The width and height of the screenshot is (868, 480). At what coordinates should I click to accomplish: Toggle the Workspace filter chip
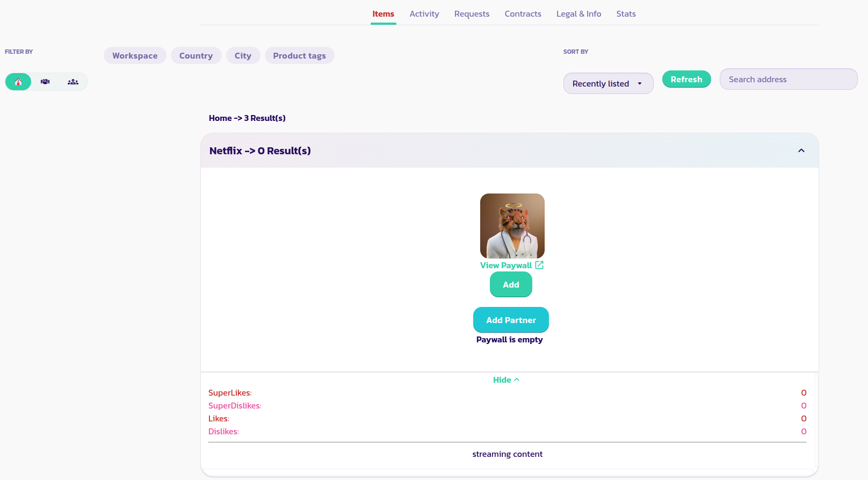tap(135, 55)
